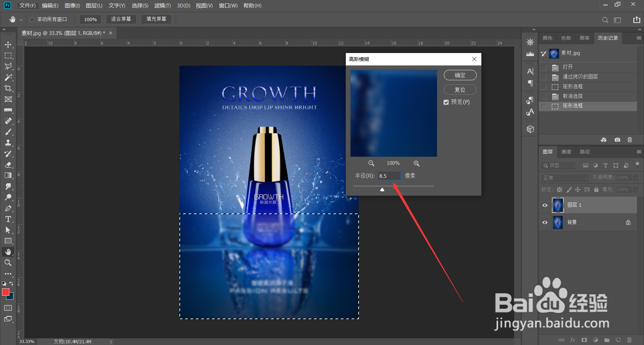Hide 图层 1 layer visibility
The width and height of the screenshot is (644, 345).
(545, 205)
